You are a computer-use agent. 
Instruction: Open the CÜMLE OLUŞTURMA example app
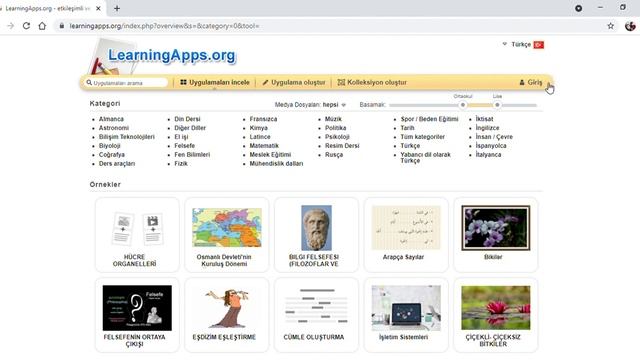click(316, 315)
